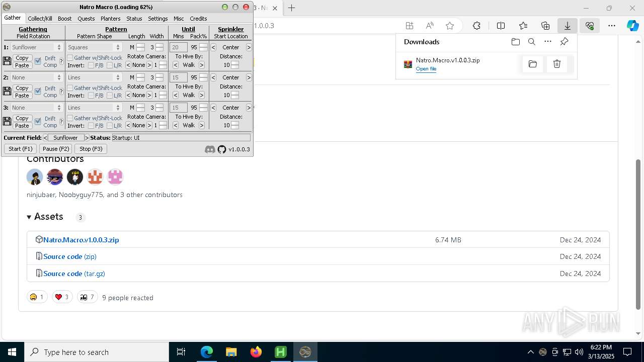Open Task View on the taskbar
Screen dimensions: 644x362
tap(181, 352)
